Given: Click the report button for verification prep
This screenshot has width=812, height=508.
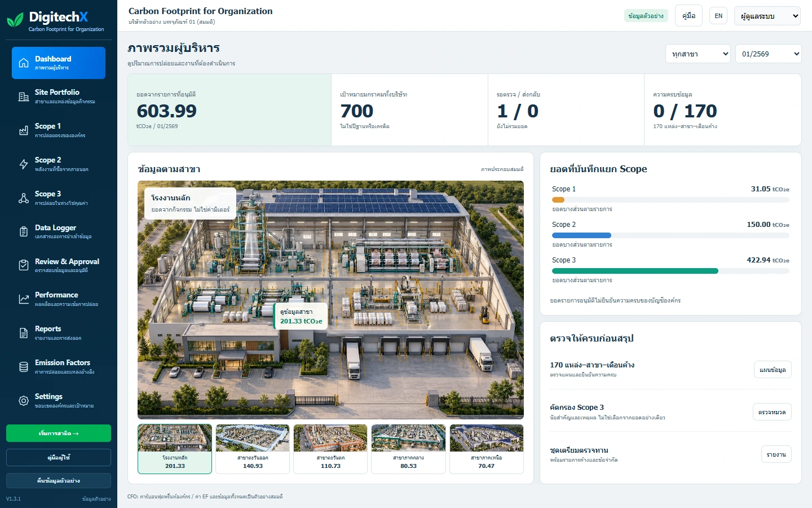Looking at the screenshot, I should point(776,454).
